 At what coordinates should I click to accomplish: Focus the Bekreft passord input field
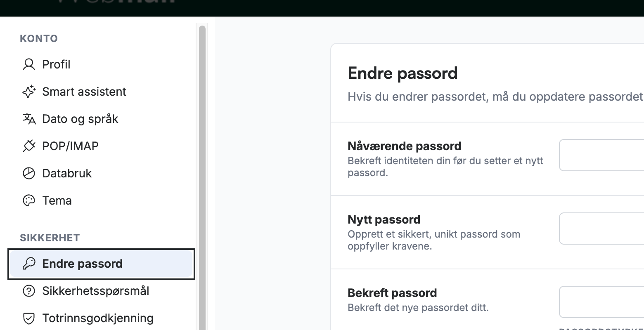(601, 302)
